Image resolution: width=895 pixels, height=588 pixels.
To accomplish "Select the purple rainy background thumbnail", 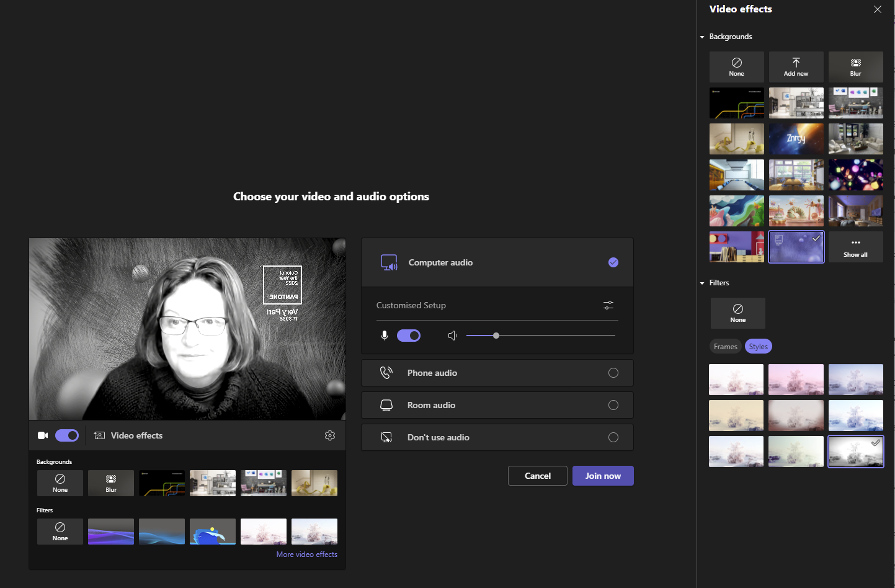I will coord(796,246).
